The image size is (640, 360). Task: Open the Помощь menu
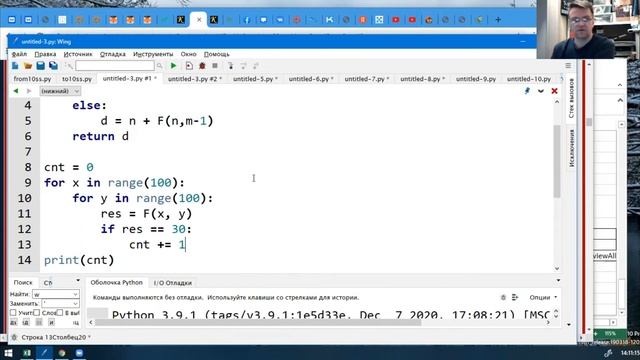point(217,54)
